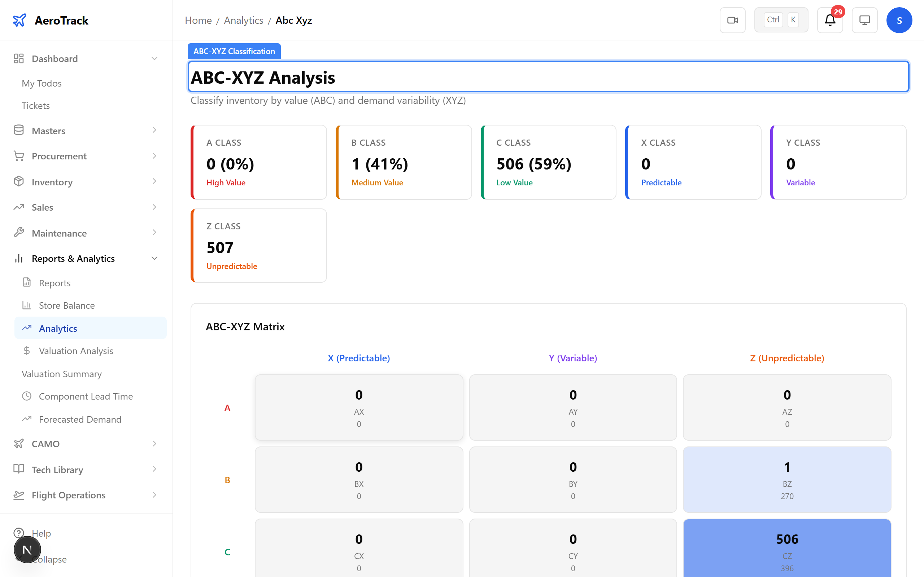Select the highlighted CZ matrix cell

click(x=786, y=550)
